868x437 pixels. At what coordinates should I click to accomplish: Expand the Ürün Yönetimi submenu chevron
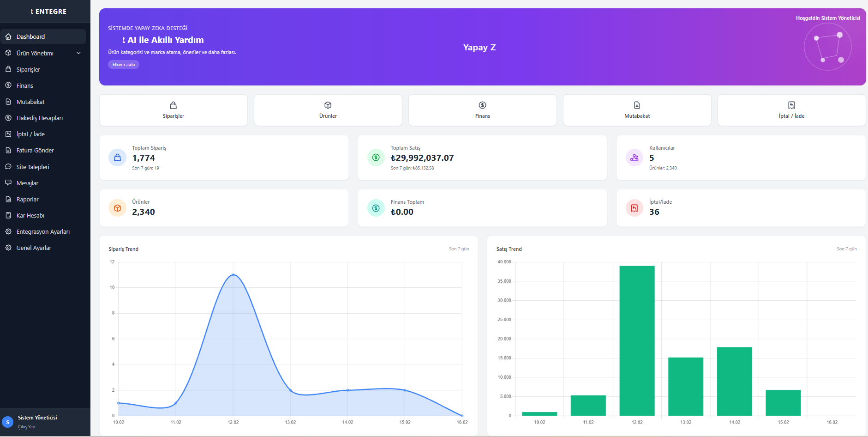pyautogui.click(x=78, y=53)
